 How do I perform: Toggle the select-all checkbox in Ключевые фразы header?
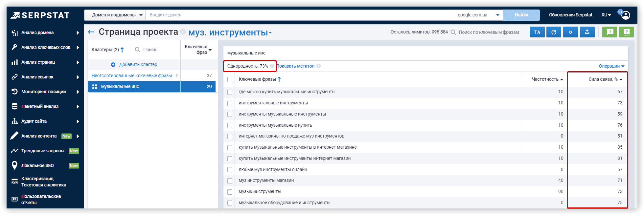tap(230, 79)
